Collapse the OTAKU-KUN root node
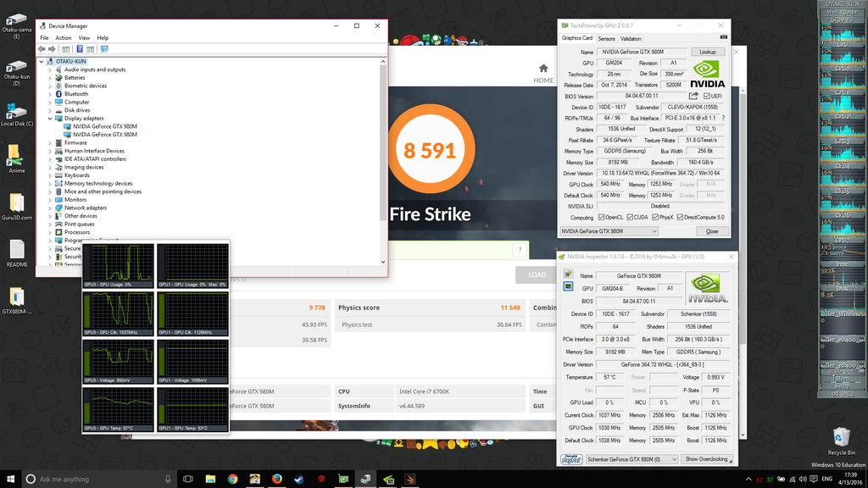This screenshot has width=868, height=488. [x=42, y=61]
